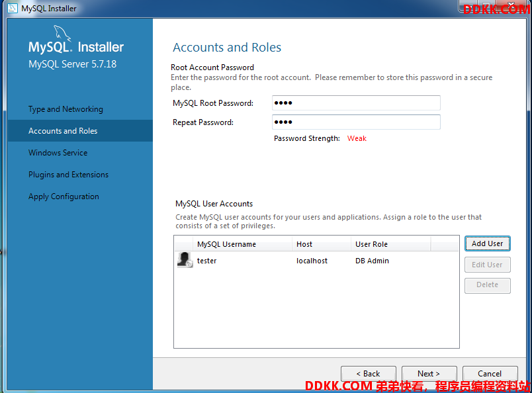Sort by the Host column header

click(322, 244)
